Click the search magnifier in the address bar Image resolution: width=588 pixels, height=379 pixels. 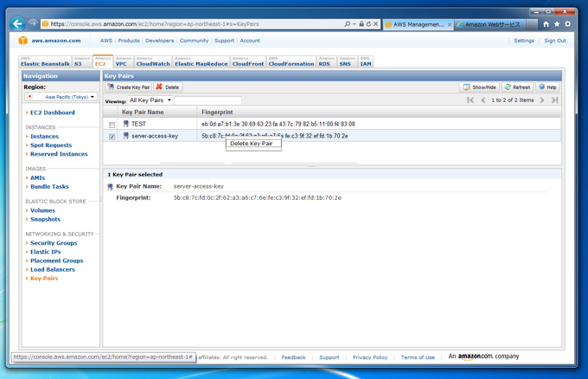point(348,24)
